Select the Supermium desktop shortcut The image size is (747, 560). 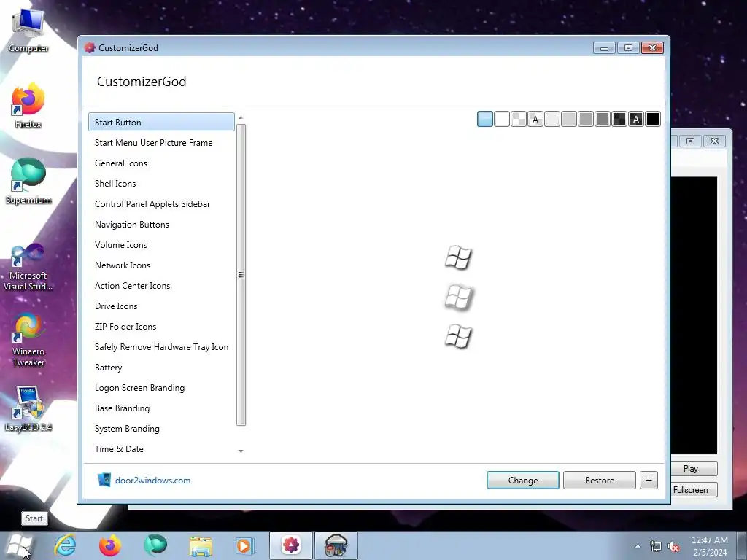[28, 182]
